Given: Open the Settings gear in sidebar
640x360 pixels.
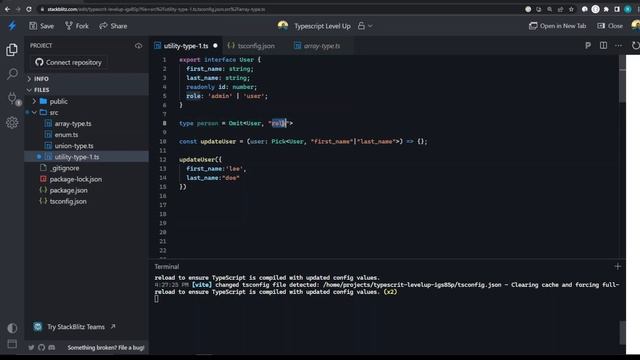Looking at the screenshot, I should (12, 122).
